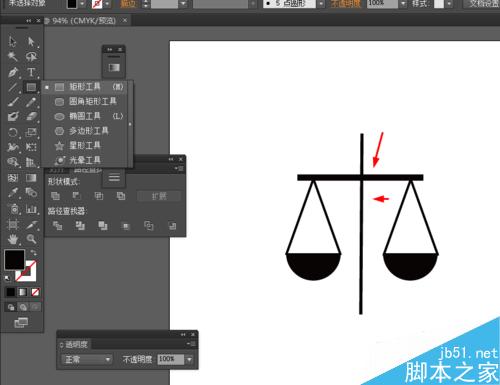500x385 pixels.
Task: Click the Rectangle tool in the toolbox
Action: pyautogui.click(x=31, y=87)
